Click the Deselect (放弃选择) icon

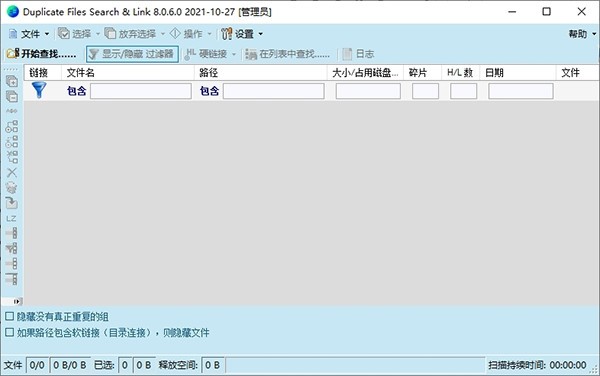110,34
